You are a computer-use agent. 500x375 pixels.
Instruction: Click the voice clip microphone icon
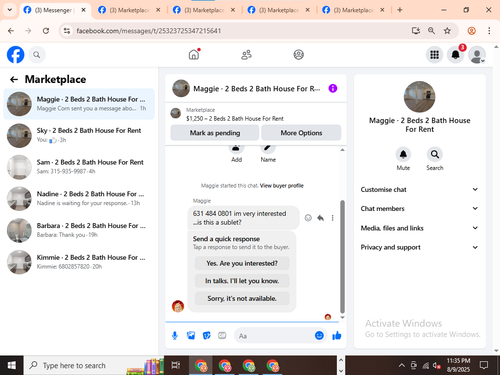(175, 336)
